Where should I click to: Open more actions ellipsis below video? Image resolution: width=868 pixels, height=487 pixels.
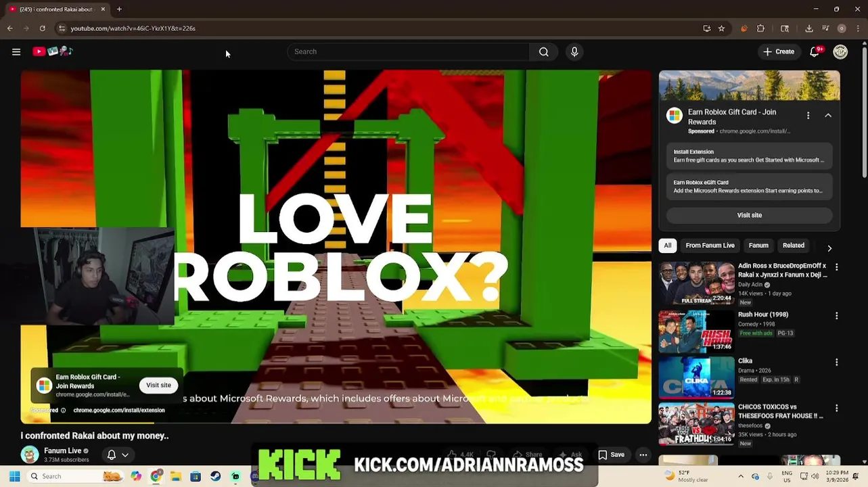click(643, 455)
